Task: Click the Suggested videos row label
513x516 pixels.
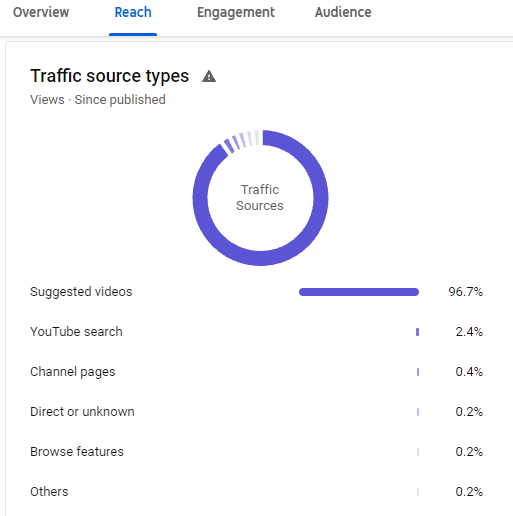Action: [81, 292]
